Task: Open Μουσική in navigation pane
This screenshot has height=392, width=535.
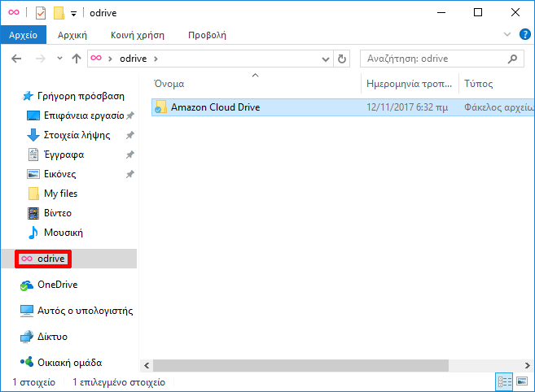Action: pos(64,233)
